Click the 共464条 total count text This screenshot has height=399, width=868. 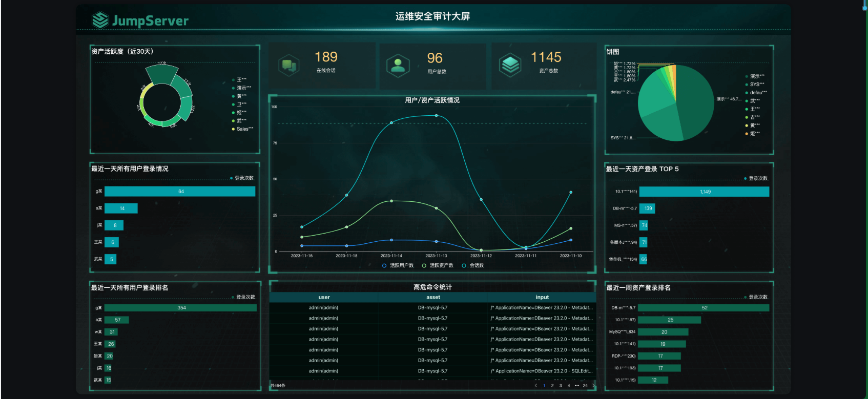278,386
